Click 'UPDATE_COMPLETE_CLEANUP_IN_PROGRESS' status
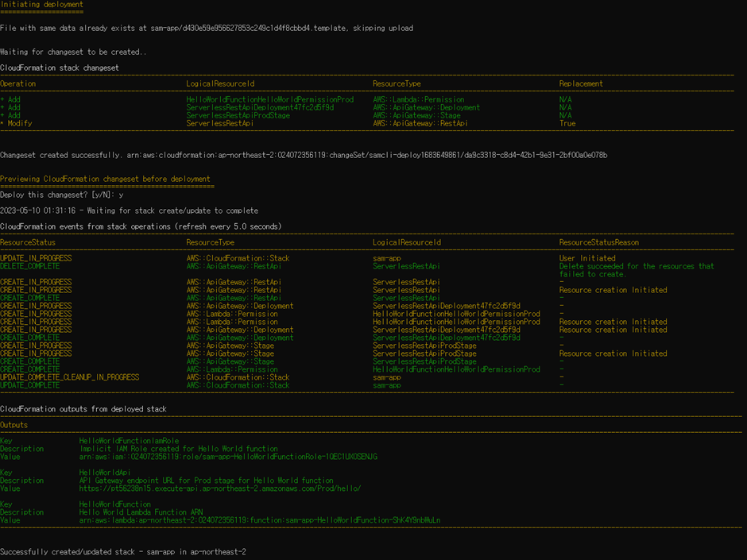The height and width of the screenshot is (560, 747). pos(70,377)
